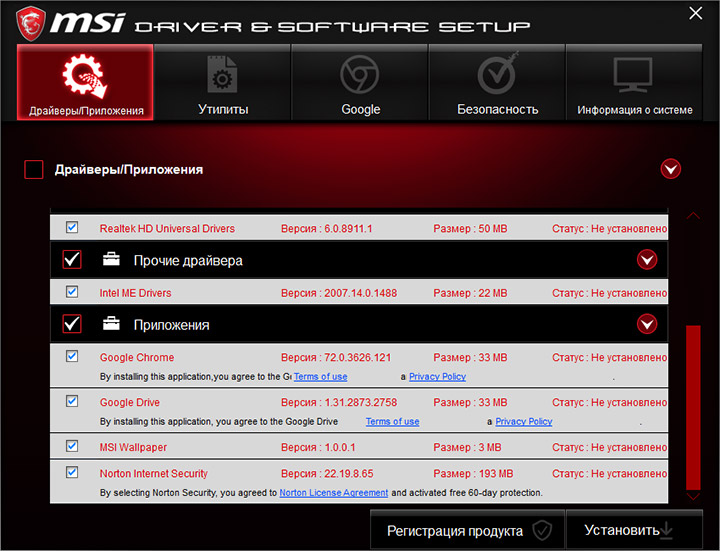Click the MSI dragon shield logo
This screenshot has height=551, width=720.
click(x=31, y=23)
